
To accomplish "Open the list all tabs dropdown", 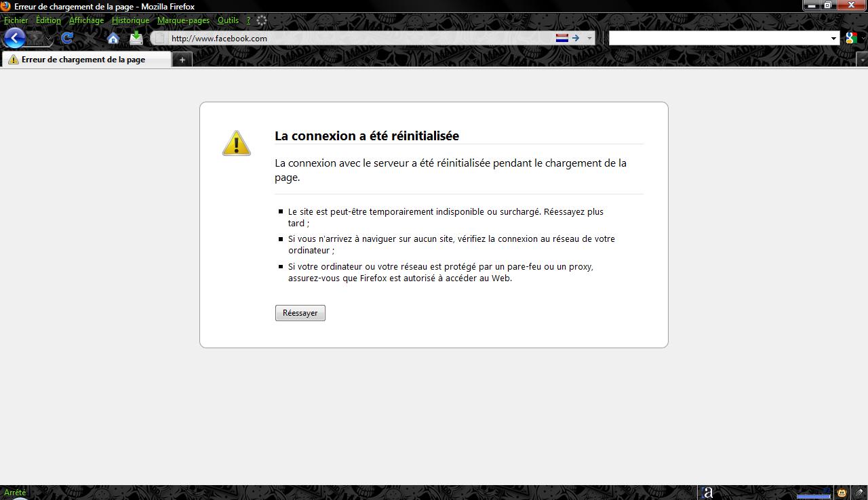I will pos(862,60).
